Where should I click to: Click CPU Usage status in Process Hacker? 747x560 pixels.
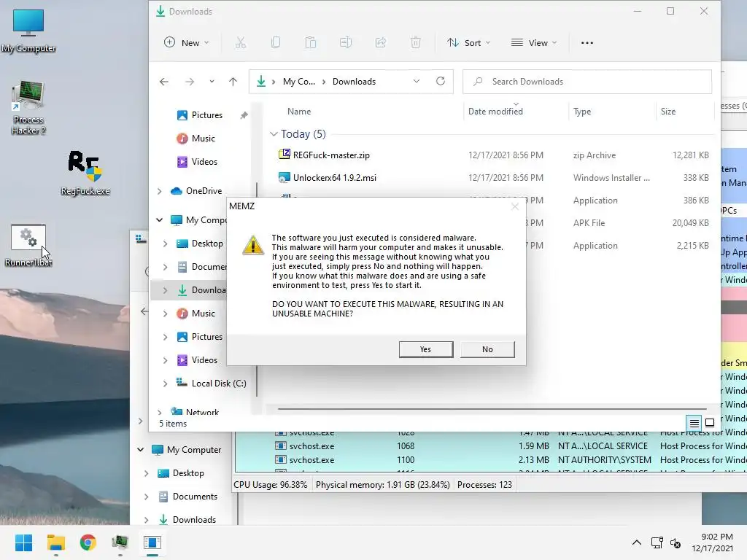pyautogui.click(x=270, y=485)
